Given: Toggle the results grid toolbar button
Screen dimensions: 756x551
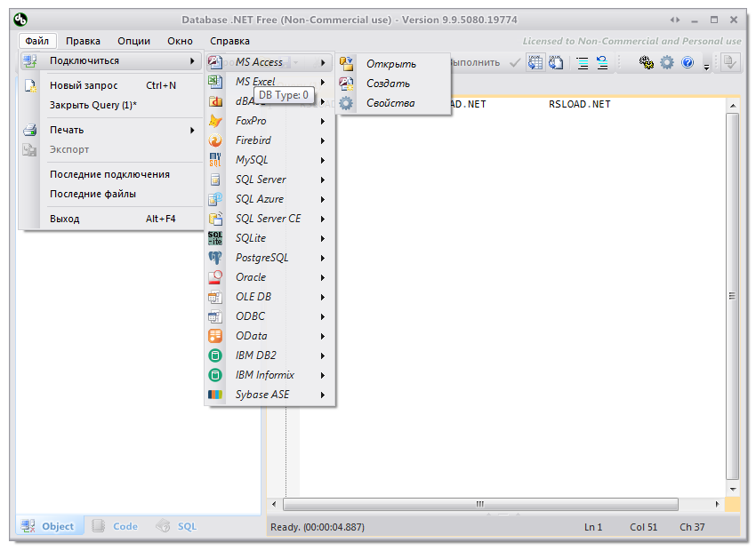Looking at the screenshot, I should [x=535, y=62].
